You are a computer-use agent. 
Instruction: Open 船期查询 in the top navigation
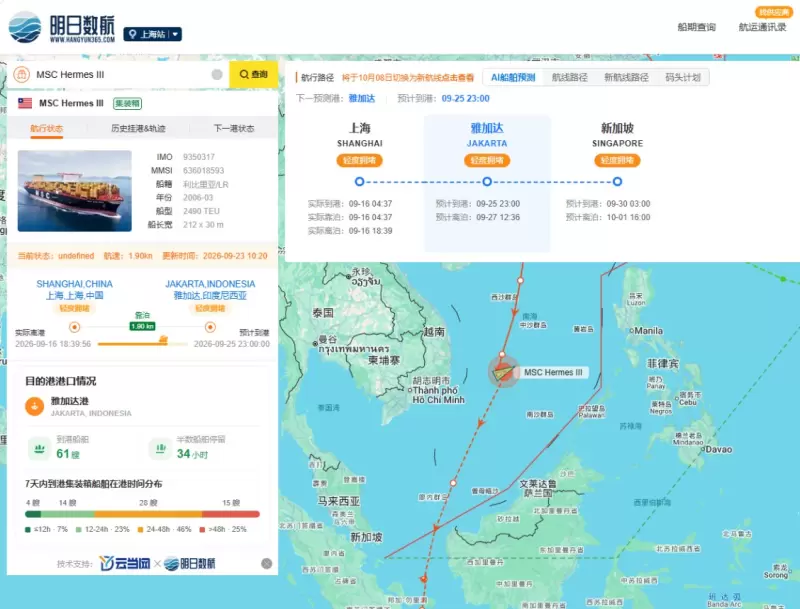(x=696, y=27)
